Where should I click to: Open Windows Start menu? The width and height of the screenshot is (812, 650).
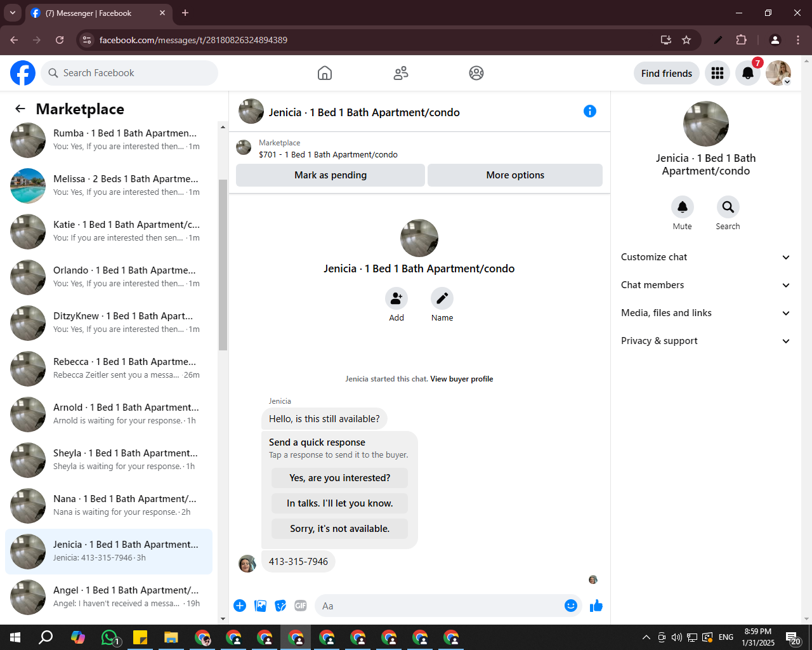tap(15, 637)
